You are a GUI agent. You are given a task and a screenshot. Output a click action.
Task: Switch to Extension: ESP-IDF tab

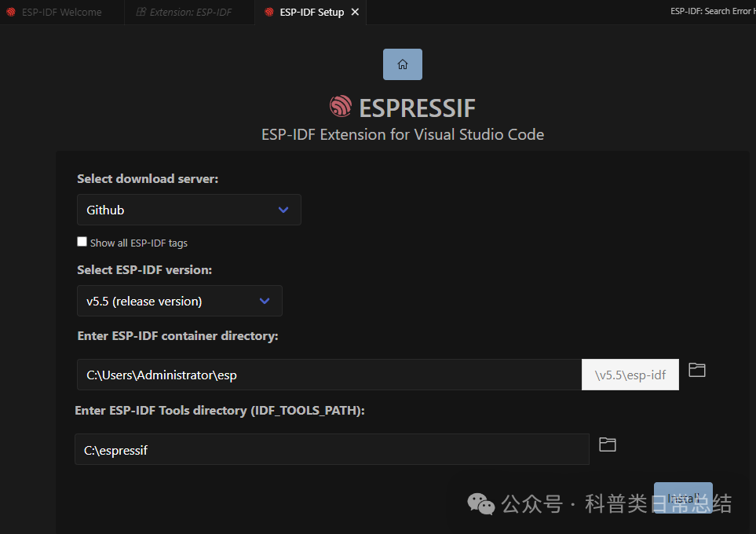pyautogui.click(x=189, y=12)
